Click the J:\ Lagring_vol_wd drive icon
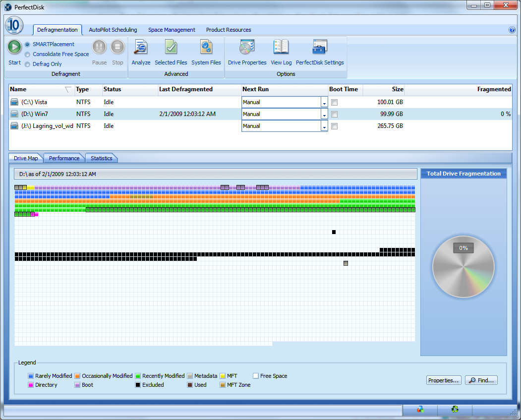 click(14, 125)
